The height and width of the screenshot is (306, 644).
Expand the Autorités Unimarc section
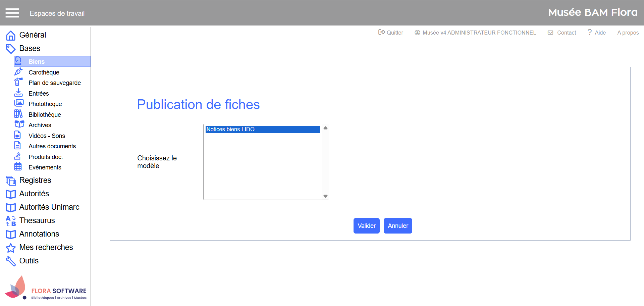49,207
